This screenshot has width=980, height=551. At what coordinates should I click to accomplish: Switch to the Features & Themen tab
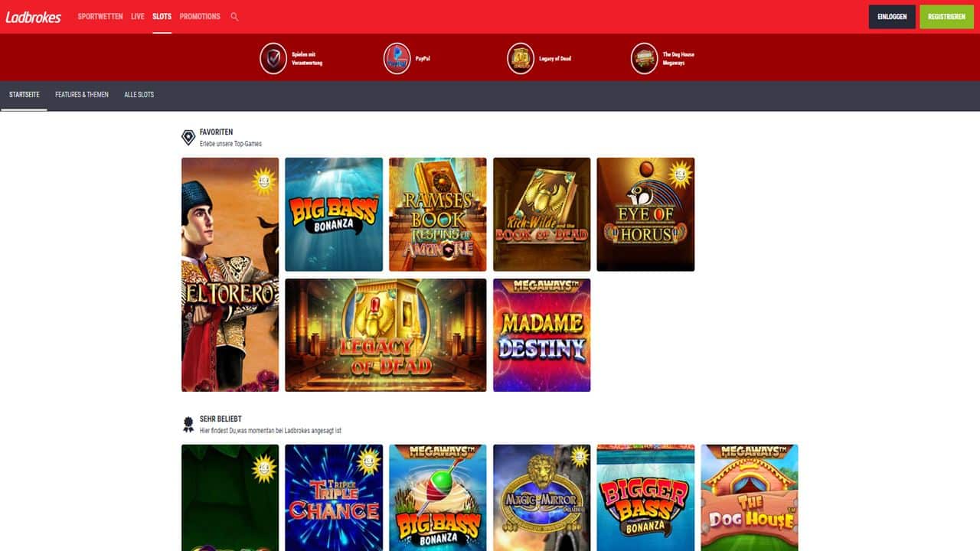click(x=82, y=95)
